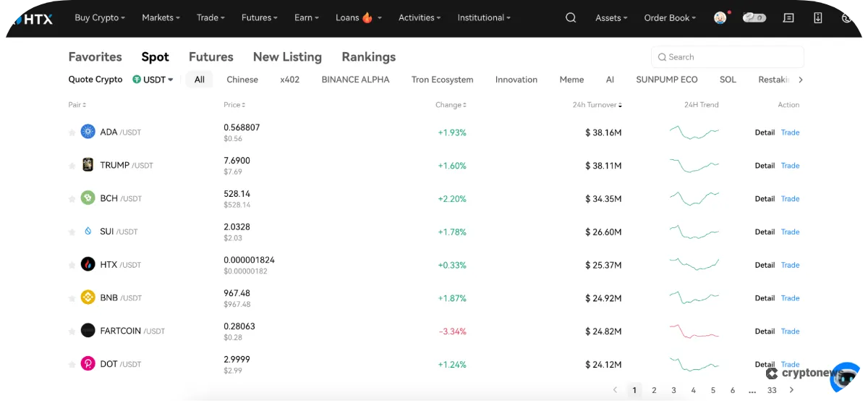Expand the Buy Crypto menu
Image resolution: width=868 pixels, height=401 pixels.
coord(100,18)
